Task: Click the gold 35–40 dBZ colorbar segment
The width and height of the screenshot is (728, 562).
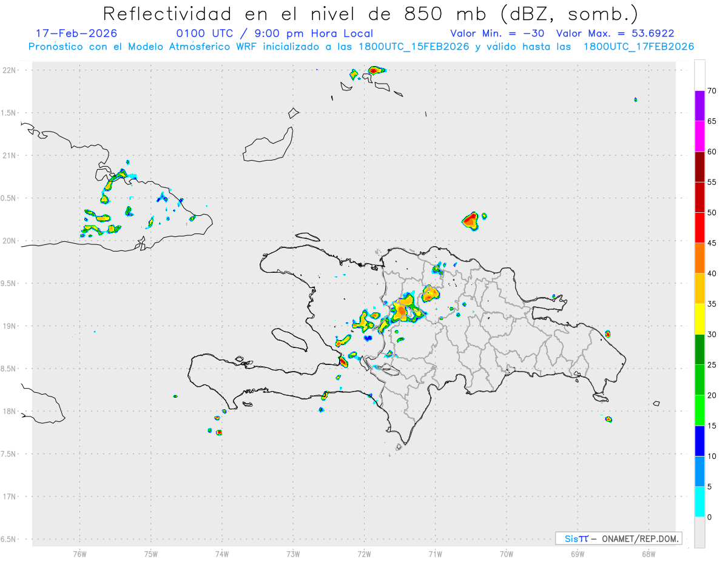Action: coord(699,289)
